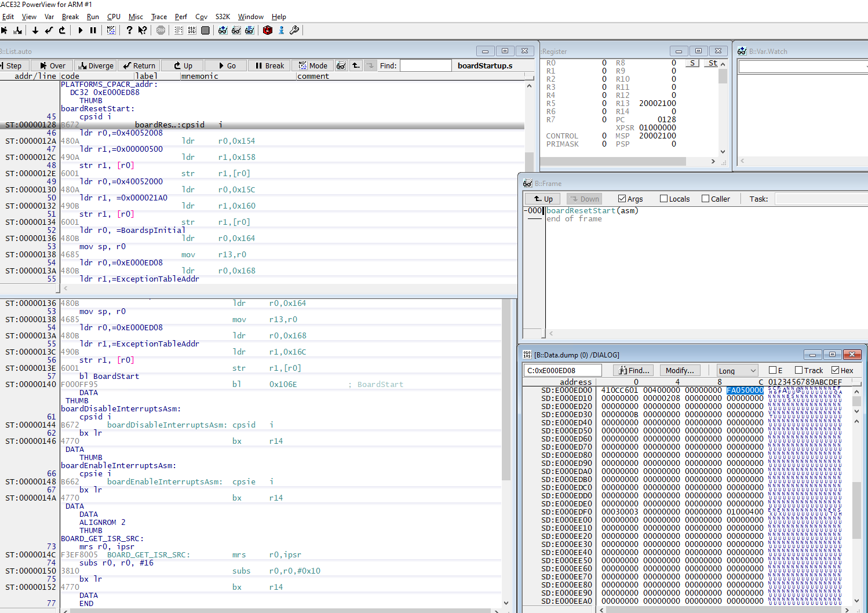
Task: Open the CPU menu
Action: pyautogui.click(x=114, y=17)
